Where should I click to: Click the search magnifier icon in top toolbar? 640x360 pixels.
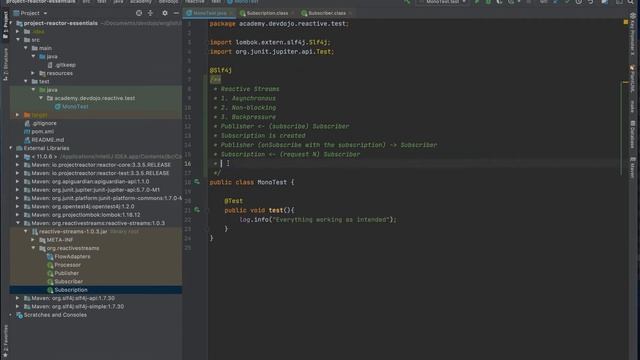(x=631, y=2)
